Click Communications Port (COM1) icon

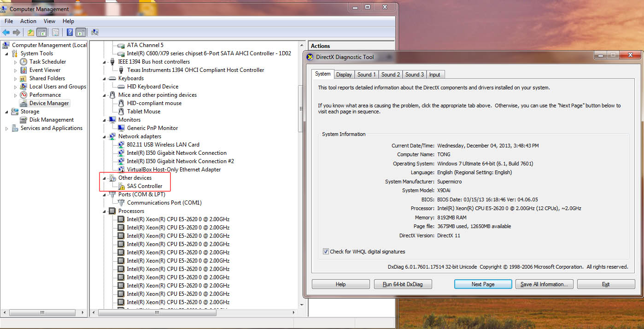pos(121,203)
